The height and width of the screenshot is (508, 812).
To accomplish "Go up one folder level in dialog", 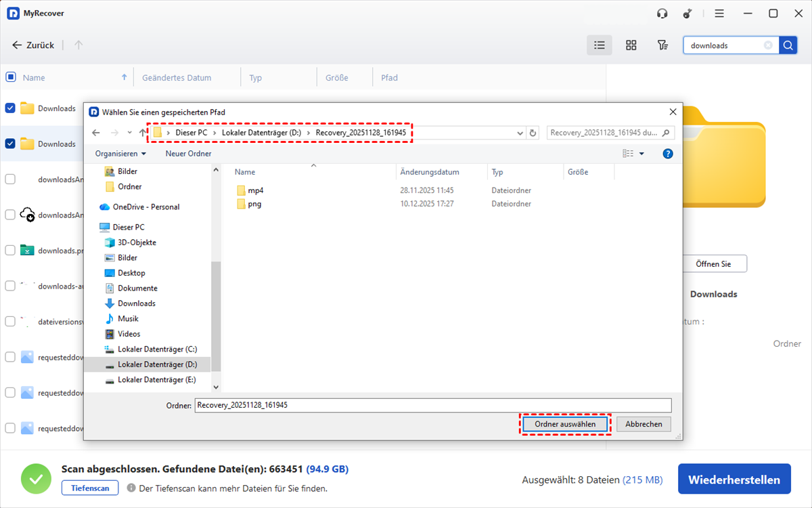I will click(x=142, y=133).
